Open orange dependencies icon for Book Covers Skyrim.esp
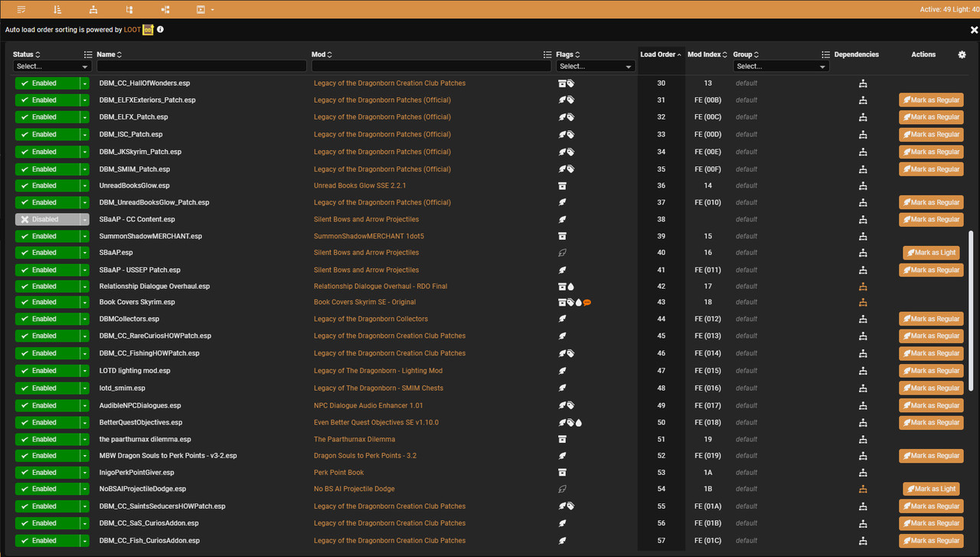 click(863, 303)
